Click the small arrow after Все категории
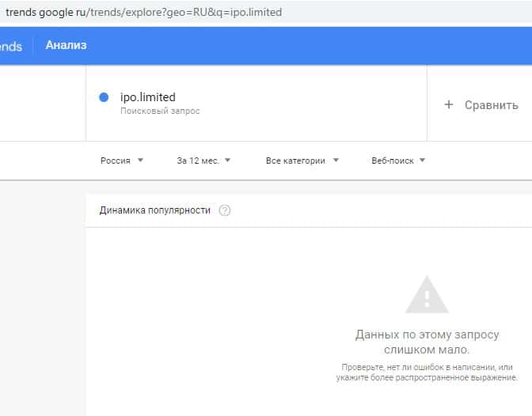The width and height of the screenshot is (532, 416). pyautogui.click(x=336, y=161)
